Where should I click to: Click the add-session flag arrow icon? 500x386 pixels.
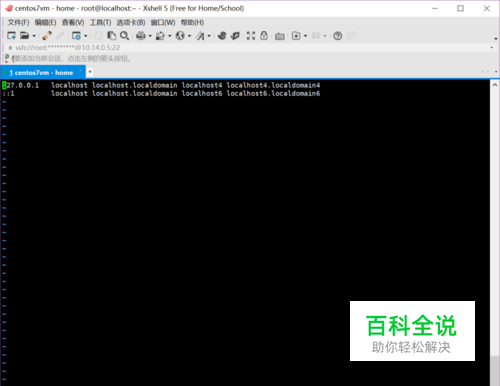click(x=7, y=58)
